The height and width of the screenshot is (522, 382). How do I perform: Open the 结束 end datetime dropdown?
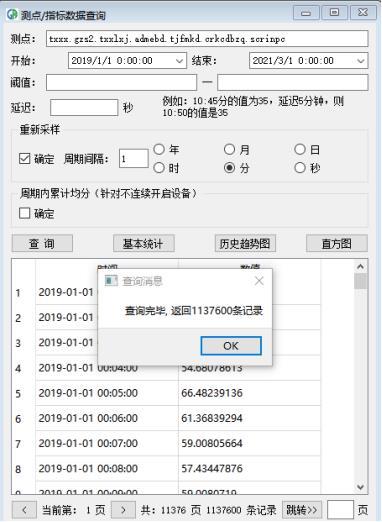tap(361, 61)
